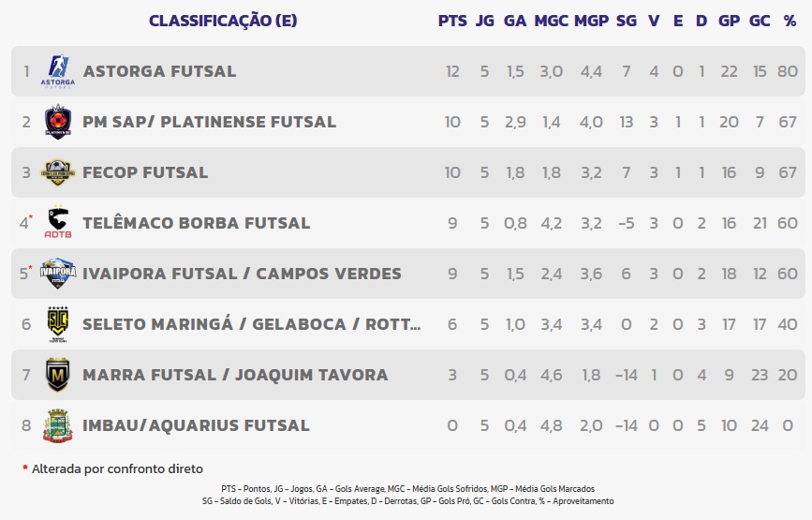Click the Astorga Futsal team logo

(x=58, y=71)
